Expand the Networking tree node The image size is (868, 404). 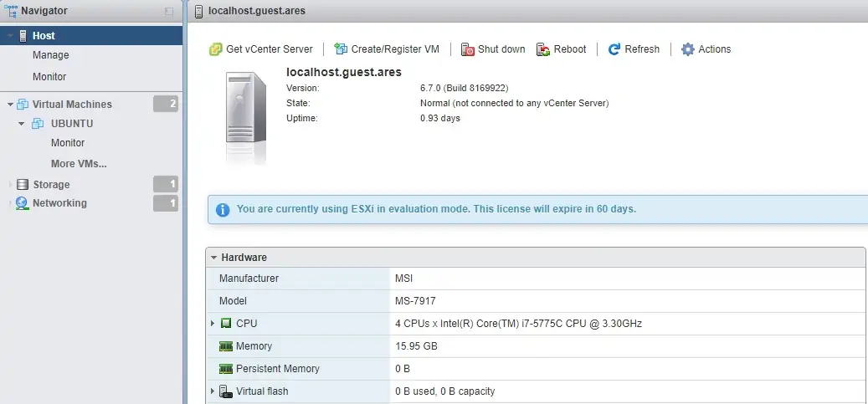pyautogui.click(x=11, y=203)
